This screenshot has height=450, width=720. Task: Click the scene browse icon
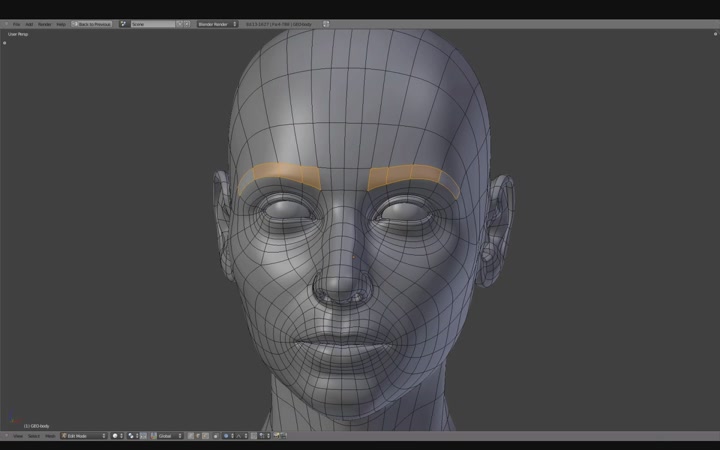[x=124, y=24]
